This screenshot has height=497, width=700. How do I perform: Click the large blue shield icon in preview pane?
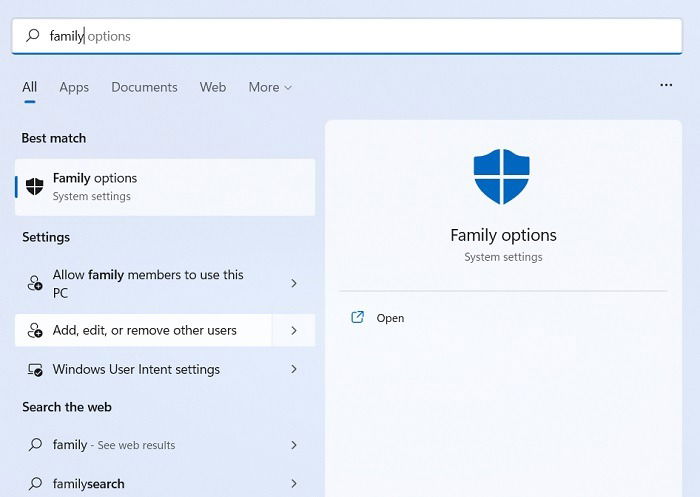point(501,177)
